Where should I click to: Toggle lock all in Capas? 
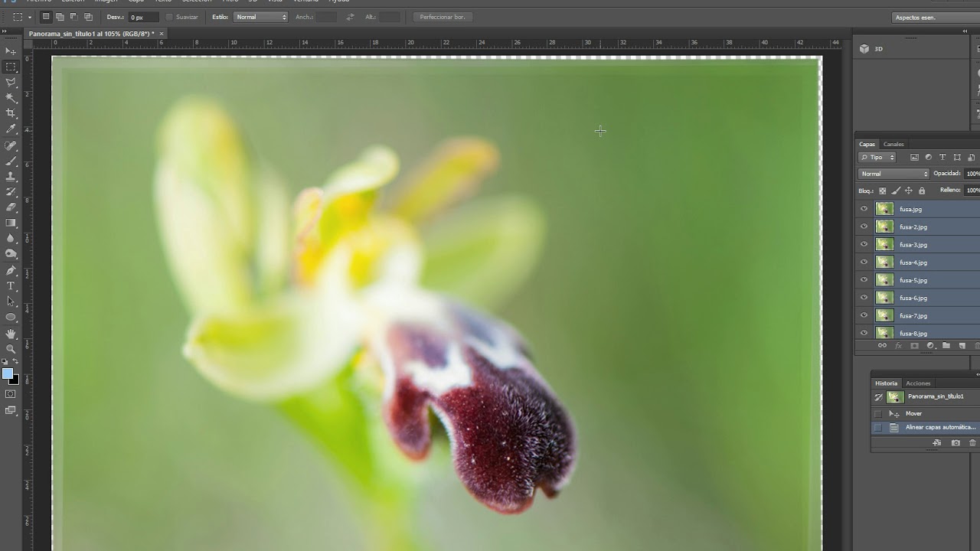point(922,191)
